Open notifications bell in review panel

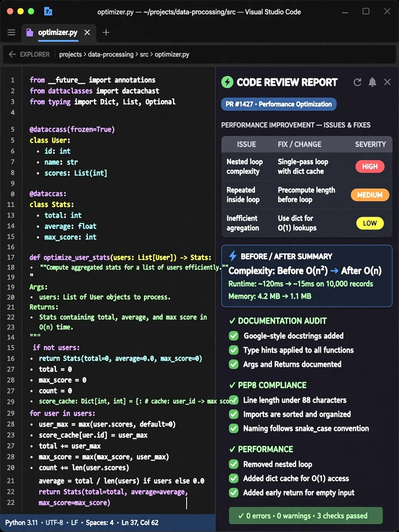(x=372, y=82)
